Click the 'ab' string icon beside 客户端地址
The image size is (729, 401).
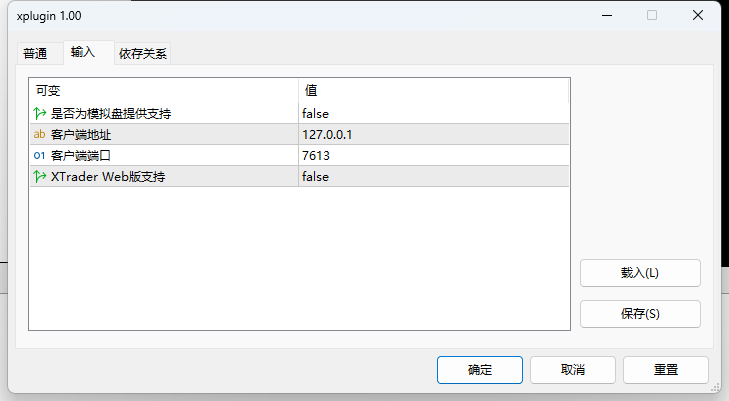40,134
